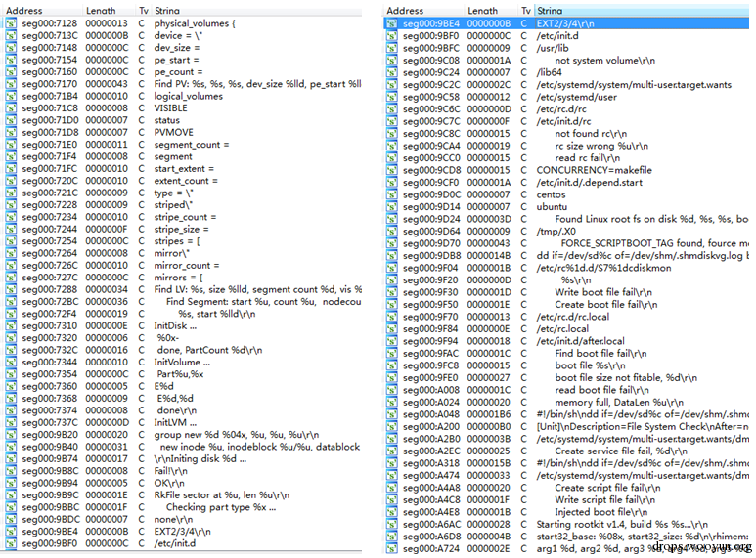756x558 pixels.
Task: Click string icon of seg000:7128 row
Action: click(11, 23)
